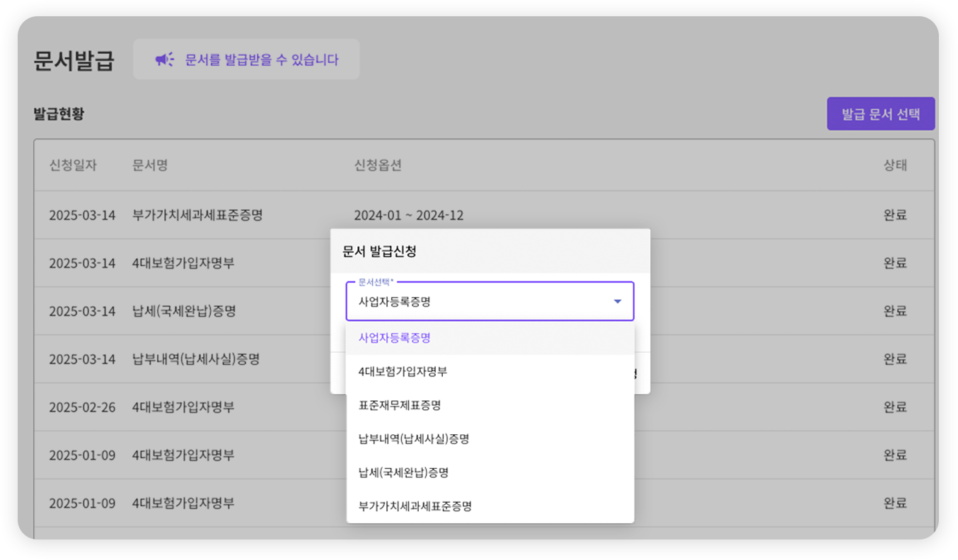958x560 pixels.
Task: Open the 문서선택 dropdown arrow
Action: coord(618,302)
